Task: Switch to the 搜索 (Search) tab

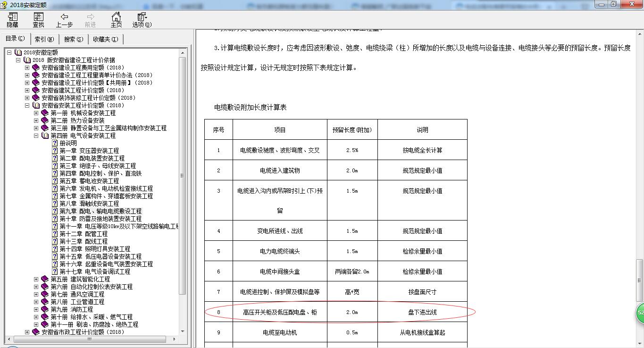Action: point(74,39)
